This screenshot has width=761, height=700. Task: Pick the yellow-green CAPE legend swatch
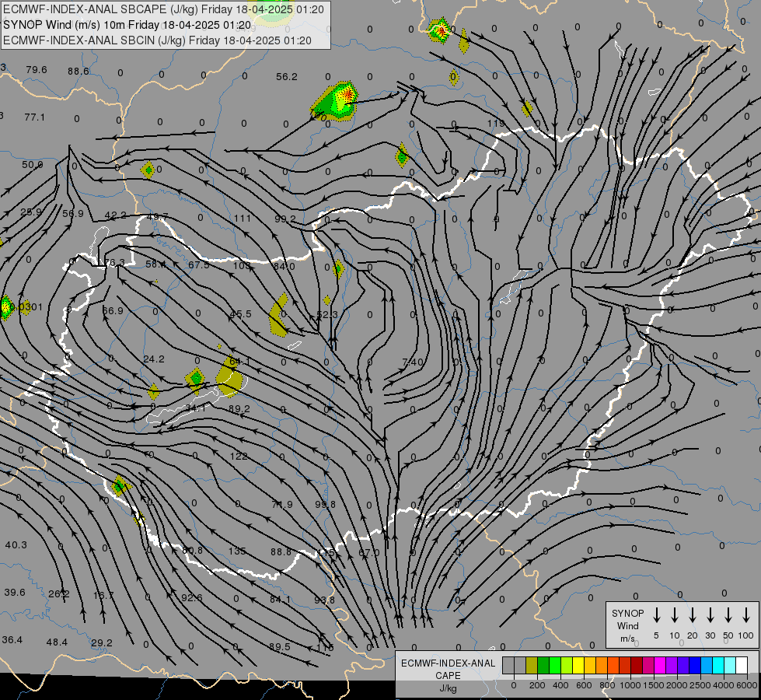tap(567, 665)
